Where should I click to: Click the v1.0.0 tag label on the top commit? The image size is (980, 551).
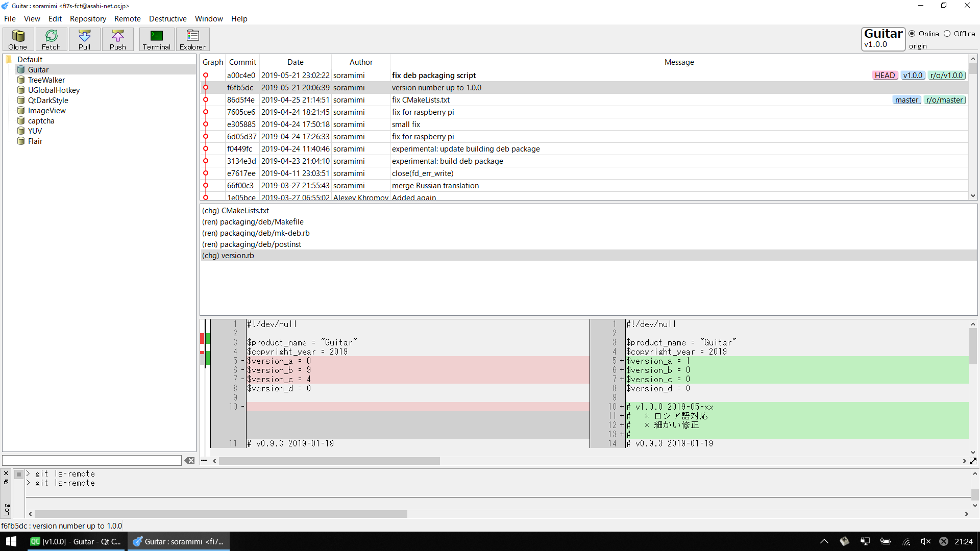(x=913, y=76)
